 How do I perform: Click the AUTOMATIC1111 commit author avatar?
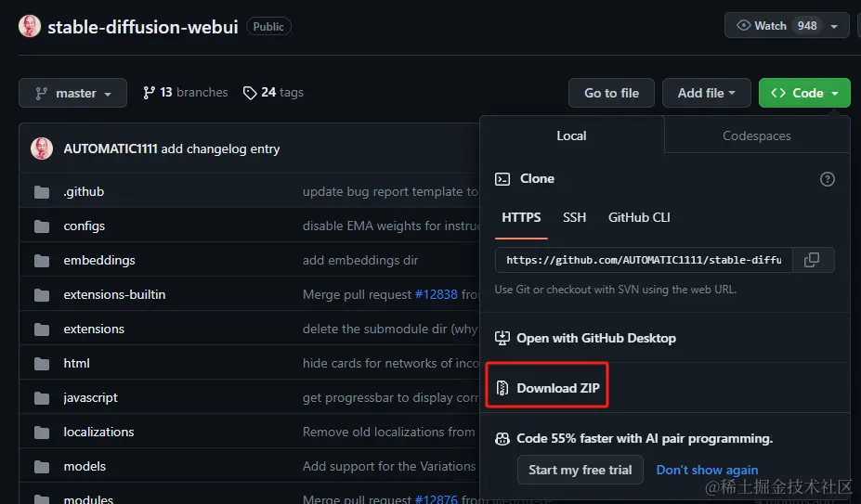point(42,149)
